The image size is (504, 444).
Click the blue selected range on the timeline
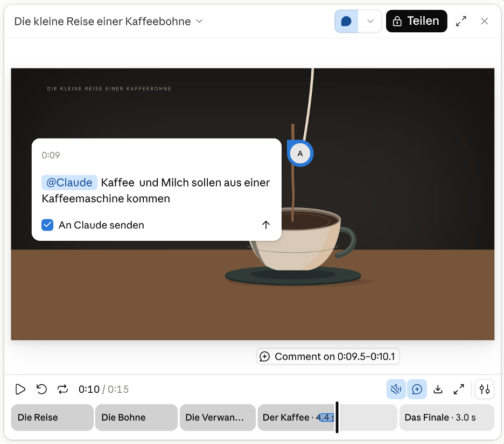pos(326,418)
